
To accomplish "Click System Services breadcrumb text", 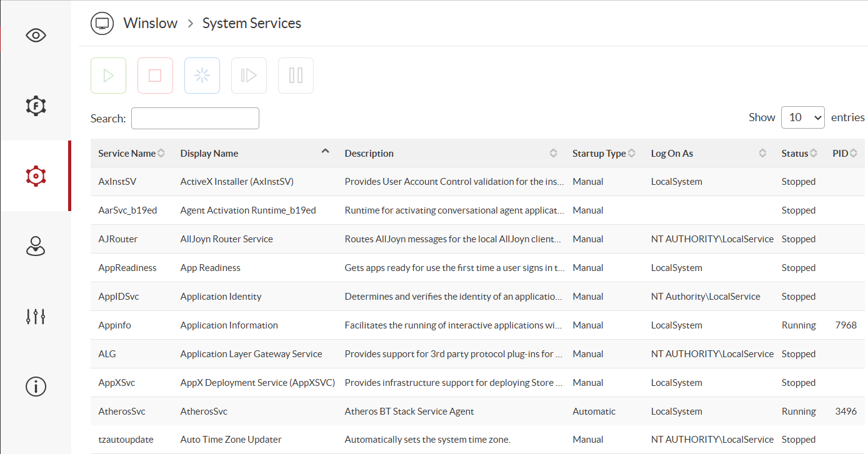I will 252,23.
